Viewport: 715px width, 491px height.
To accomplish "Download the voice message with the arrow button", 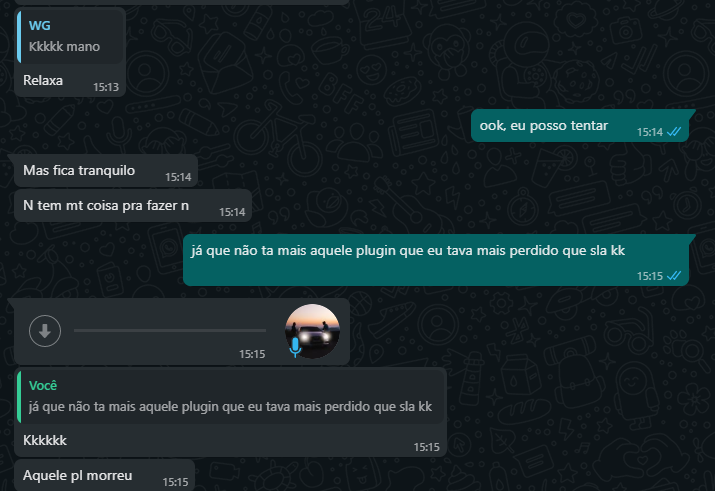I will pos(45,331).
